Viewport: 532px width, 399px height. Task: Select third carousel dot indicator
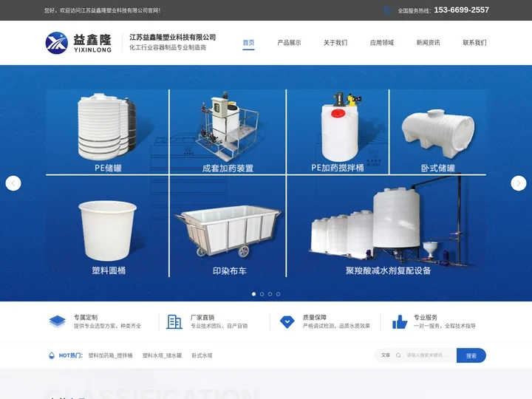coord(270,294)
